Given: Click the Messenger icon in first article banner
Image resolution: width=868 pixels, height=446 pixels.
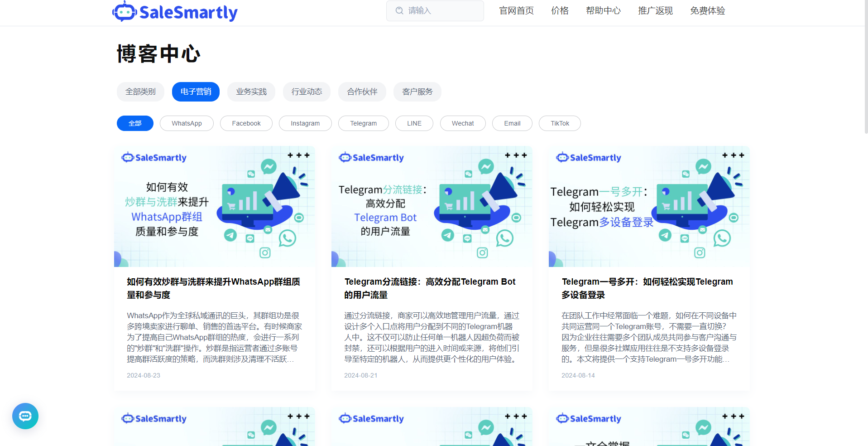Looking at the screenshot, I should (x=269, y=167).
